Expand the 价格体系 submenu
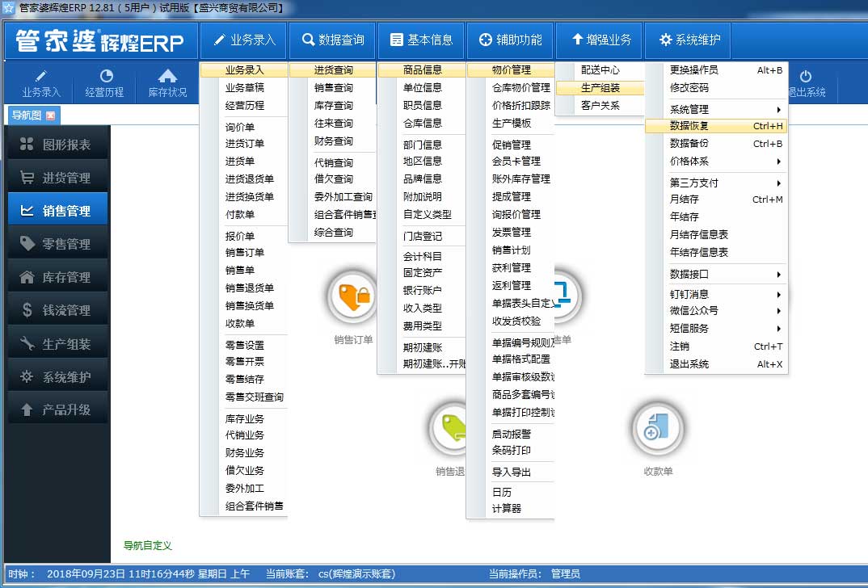This screenshot has height=588, width=868. [716, 161]
